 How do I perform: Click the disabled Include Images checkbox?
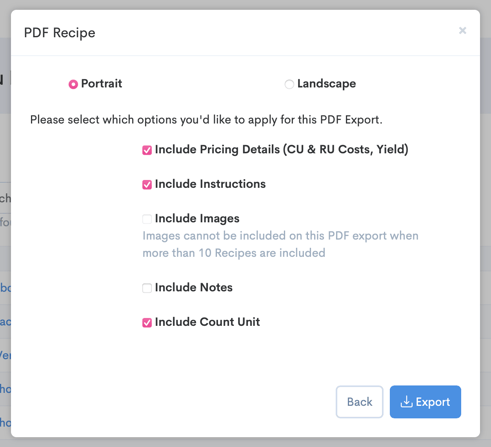(x=147, y=219)
